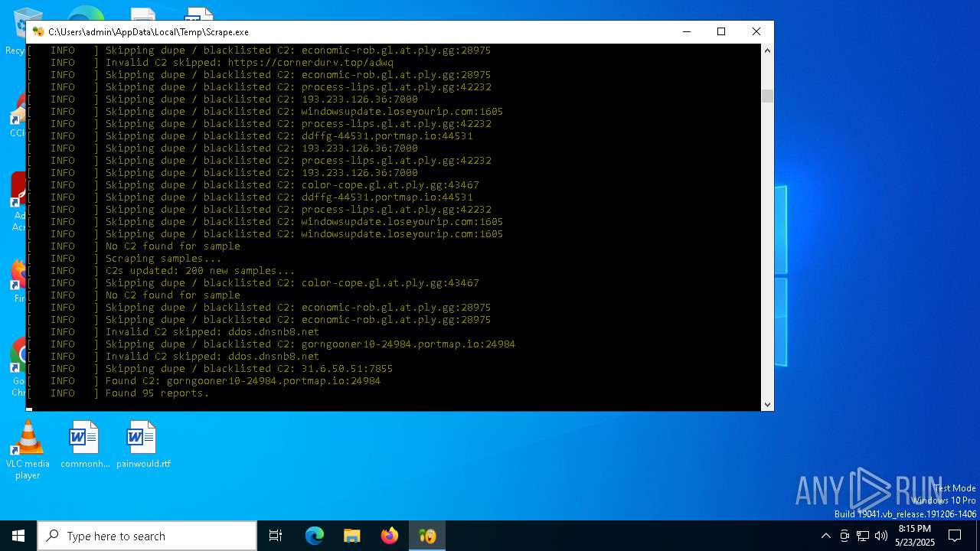This screenshot has width=980, height=551.
Task: Launch Firefox from the taskbar
Action: click(x=390, y=536)
